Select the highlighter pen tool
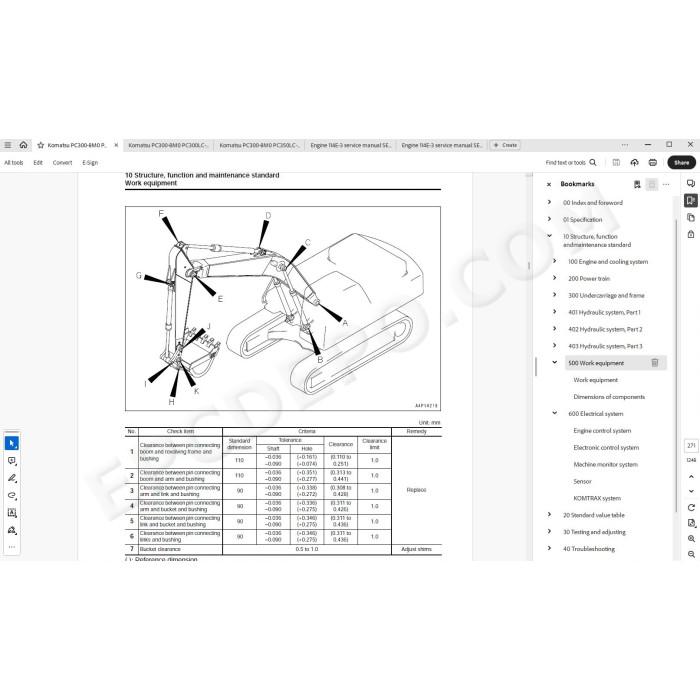This screenshot has width=700, height=700. pyautogui.click(x=12, y=478)
